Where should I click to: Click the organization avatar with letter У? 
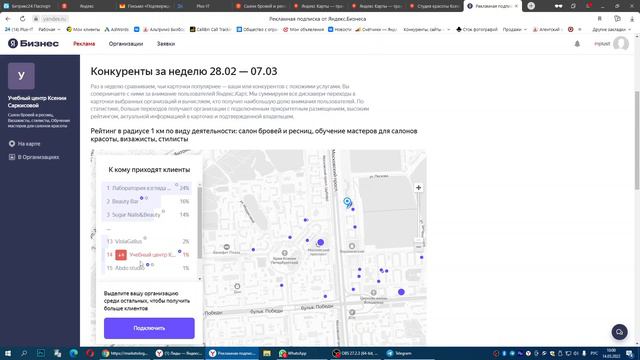(21, 76)
